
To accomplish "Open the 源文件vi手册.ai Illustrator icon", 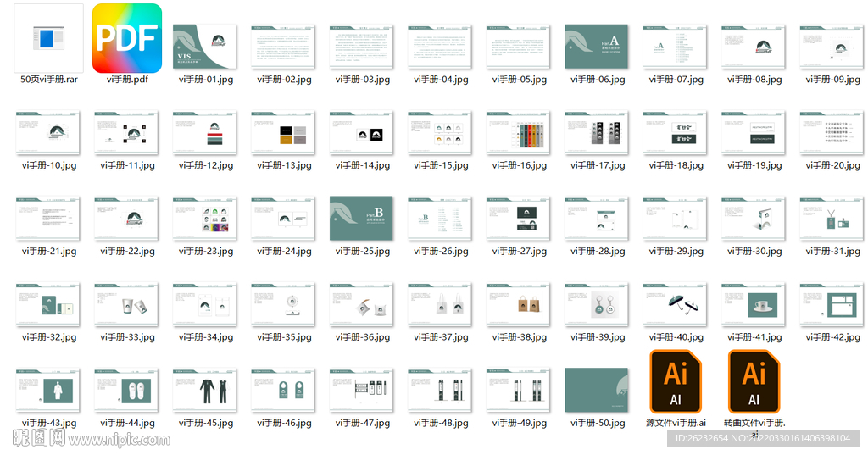I will 676,381.
